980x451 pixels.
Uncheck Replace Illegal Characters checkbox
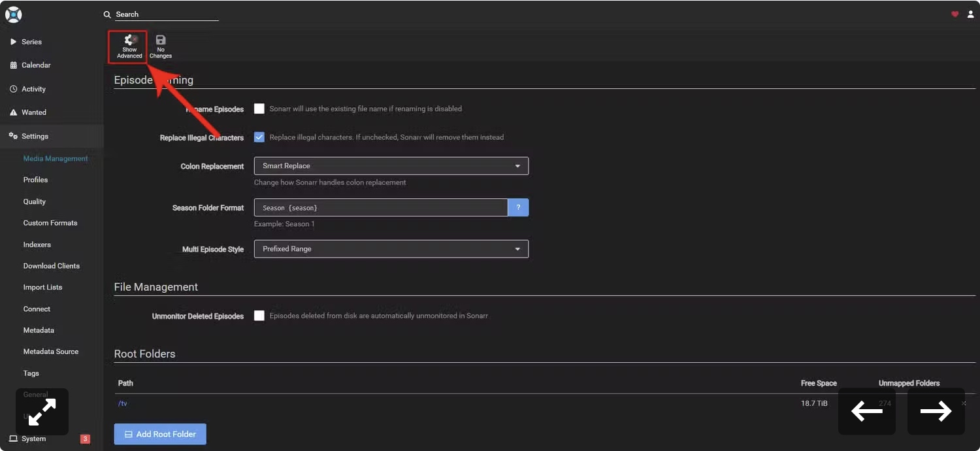(259, 137)
